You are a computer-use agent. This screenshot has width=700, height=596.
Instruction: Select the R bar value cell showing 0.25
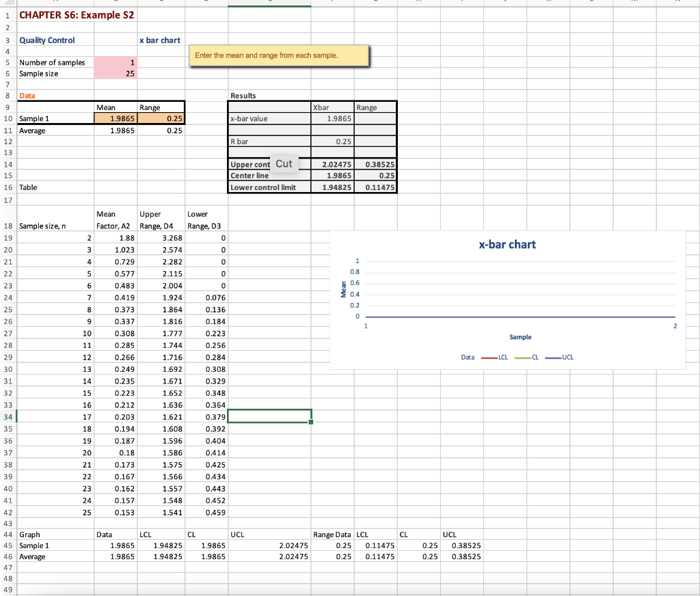tap(334, 141)
